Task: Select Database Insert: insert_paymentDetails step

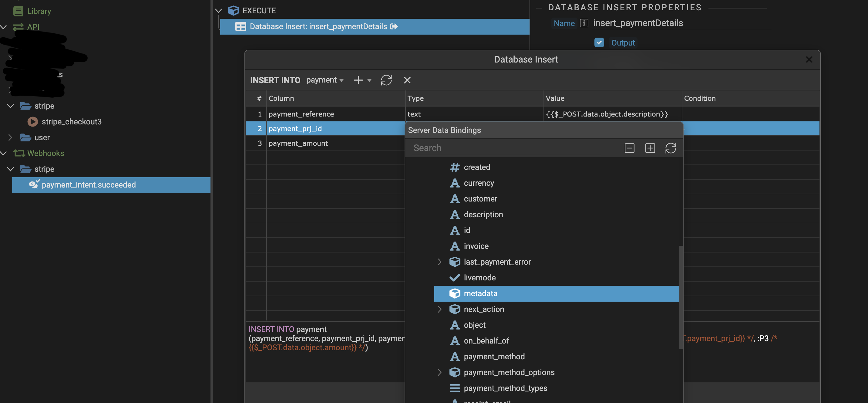Action: coord(375,26)
